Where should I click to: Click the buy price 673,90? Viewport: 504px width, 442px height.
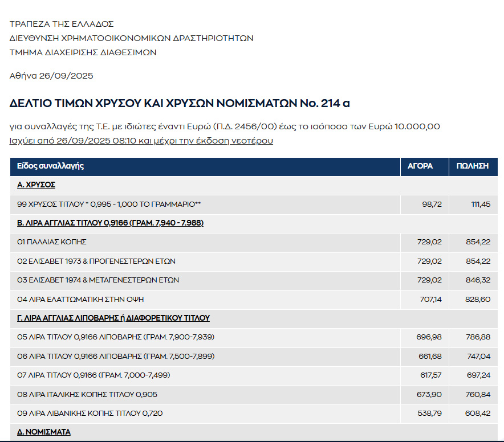[429, 395]
